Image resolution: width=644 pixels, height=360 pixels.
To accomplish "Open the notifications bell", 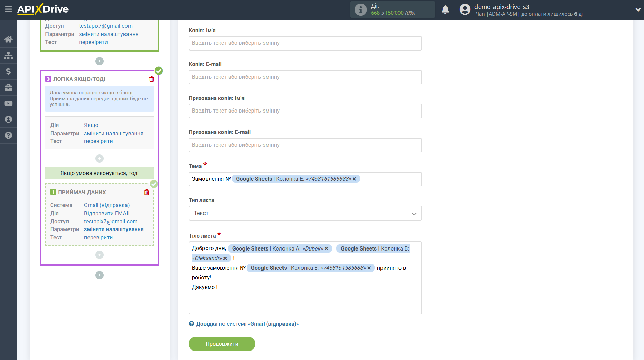I will point(445,9).
